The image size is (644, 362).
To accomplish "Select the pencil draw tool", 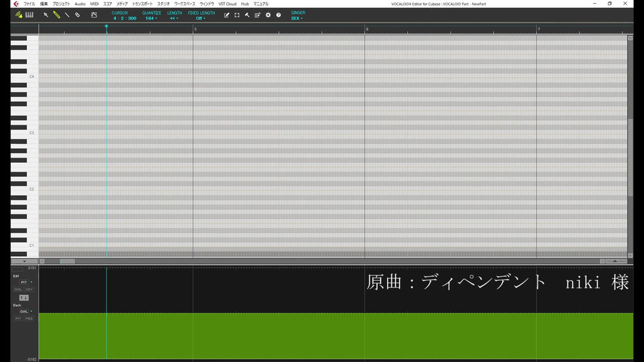I will 56,15.
